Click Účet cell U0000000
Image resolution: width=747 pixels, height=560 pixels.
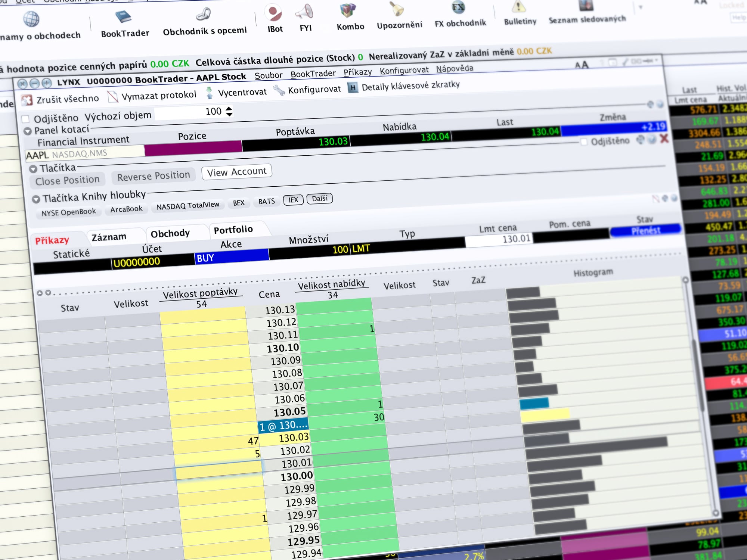coord(153,262)
